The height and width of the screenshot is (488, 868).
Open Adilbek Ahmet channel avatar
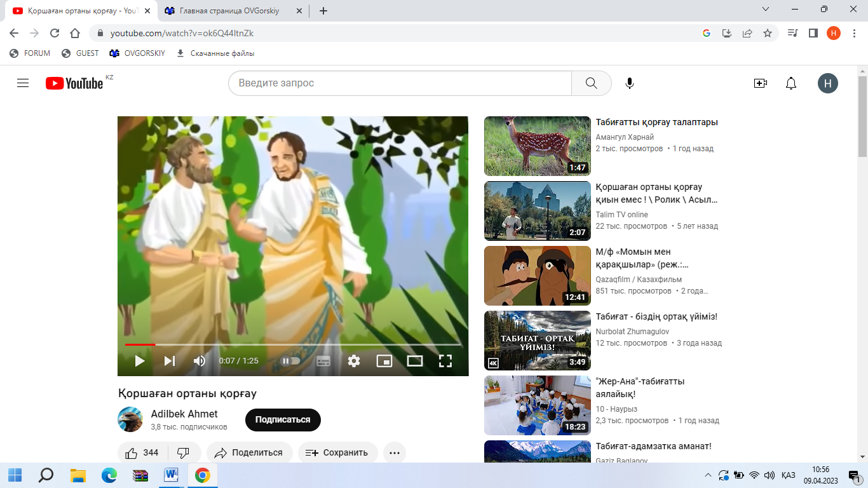[130, 419]
